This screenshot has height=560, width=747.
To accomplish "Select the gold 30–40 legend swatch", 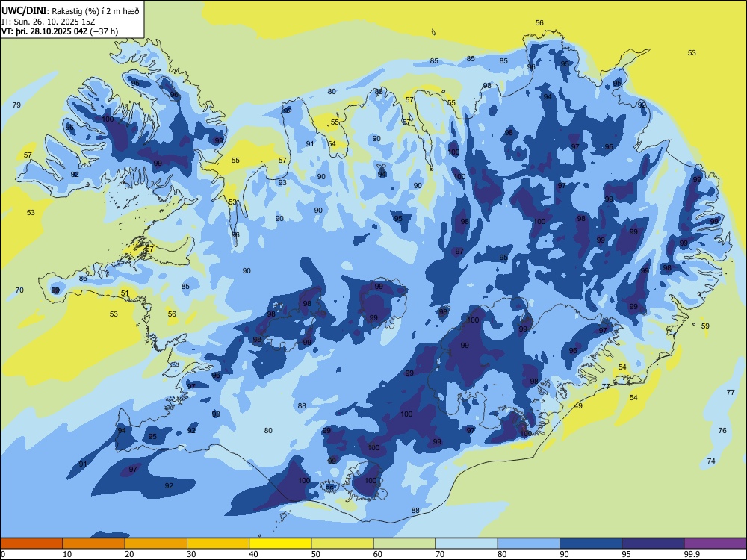I will point(218,544).
